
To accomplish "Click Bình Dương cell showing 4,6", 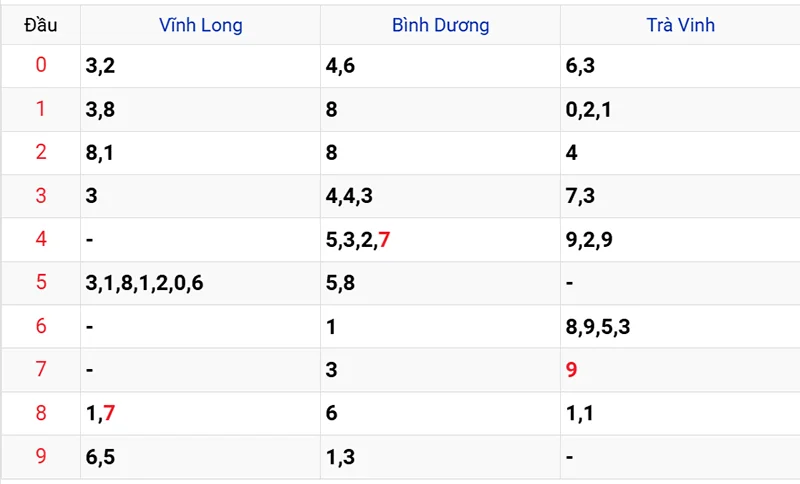I will 340,66.
